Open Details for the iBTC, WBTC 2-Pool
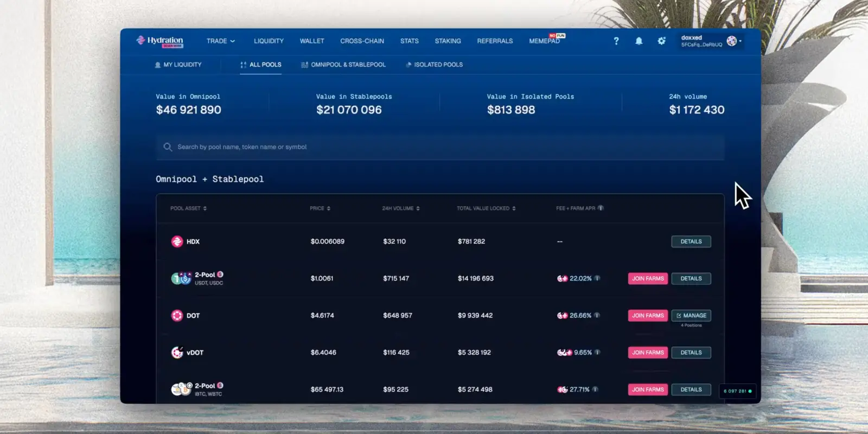The image size is (868, 434). pyautogui.click(x=691, y=390)
